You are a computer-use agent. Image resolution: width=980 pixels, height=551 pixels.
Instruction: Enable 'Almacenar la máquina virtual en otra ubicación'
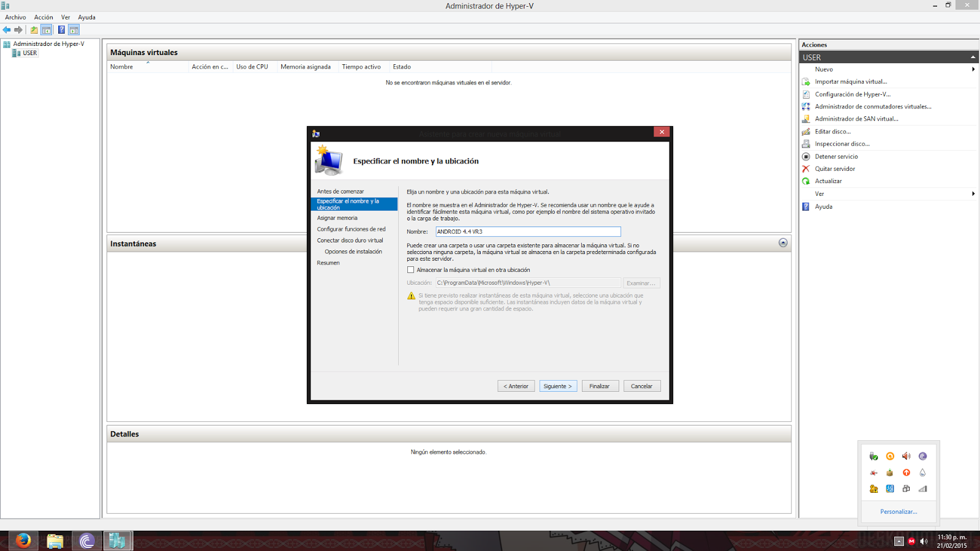(411, 270)
